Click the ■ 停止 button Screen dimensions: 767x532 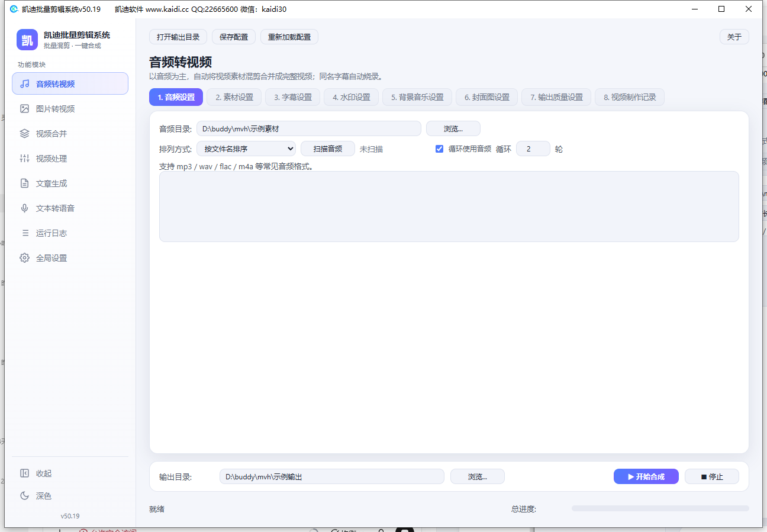pyautogui.click(x=712, y=476)
